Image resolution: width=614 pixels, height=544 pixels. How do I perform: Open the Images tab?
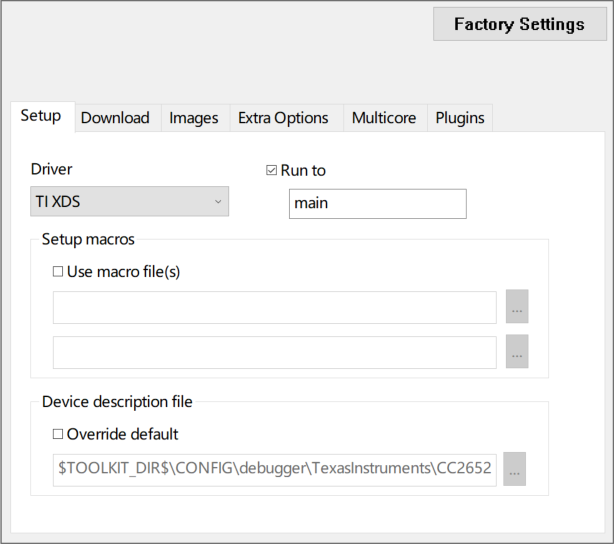coord(194,118)
